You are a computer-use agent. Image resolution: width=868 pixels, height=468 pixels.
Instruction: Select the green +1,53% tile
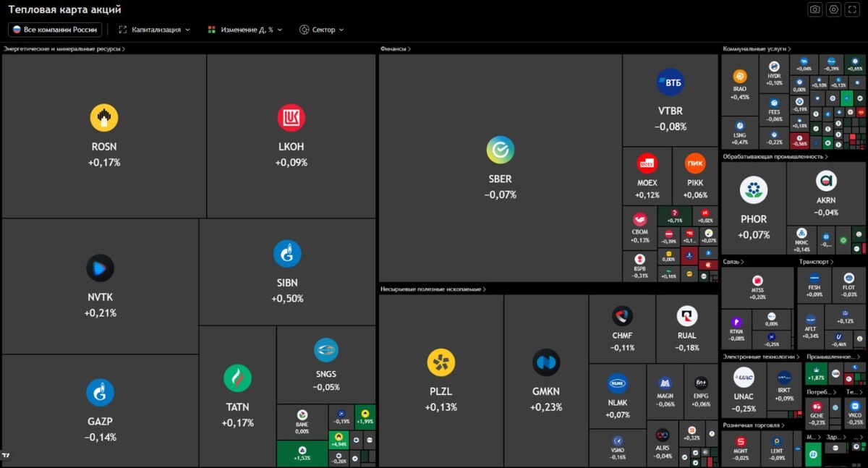pos(302,454)
